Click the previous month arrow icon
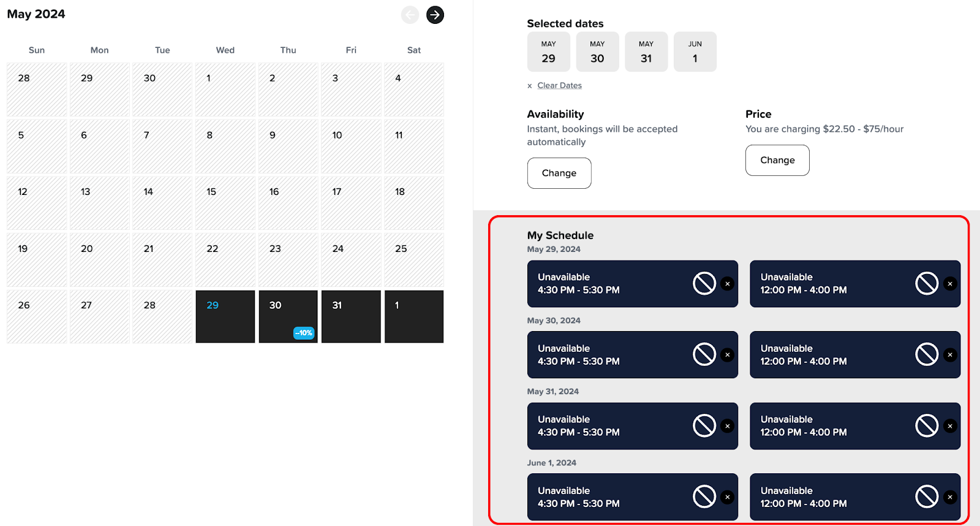The image size is (980, 526). (410, 15)
